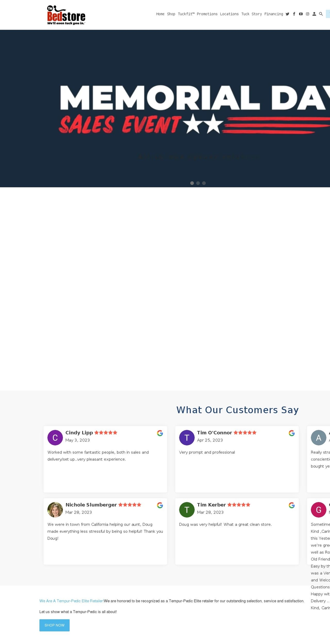The height and width of the screenshot is (644, 330).
Task: Click Cindy Lipp's purple C avatar
Action: click(55, 438)
